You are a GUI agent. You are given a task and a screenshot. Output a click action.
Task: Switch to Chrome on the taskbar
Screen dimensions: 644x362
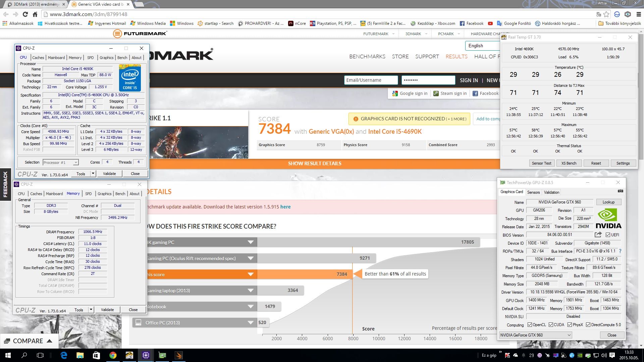pyautogui.click(x=113, y=355)
